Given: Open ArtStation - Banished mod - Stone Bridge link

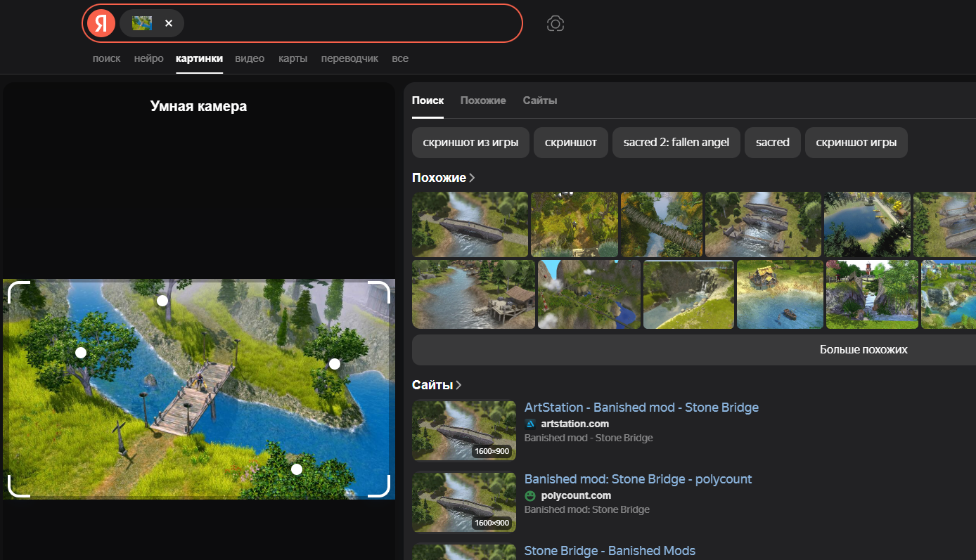Looking at the screenshot, I should pyautogui.click(x=641, y=408).
